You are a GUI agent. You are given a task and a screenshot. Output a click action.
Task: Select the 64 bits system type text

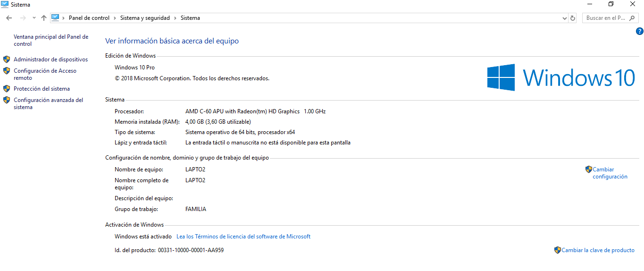tap(240, 132)
